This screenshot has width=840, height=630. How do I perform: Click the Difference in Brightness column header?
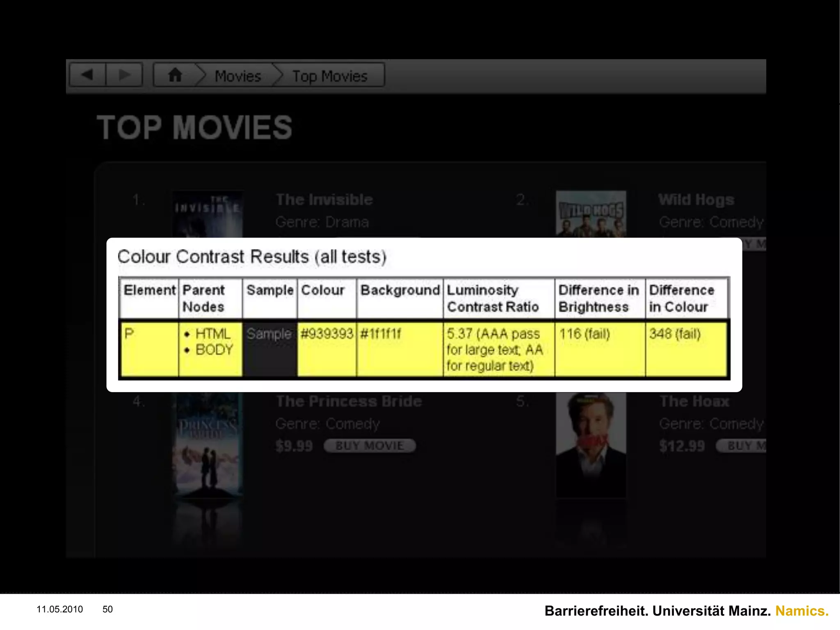(x=599, y=298)
